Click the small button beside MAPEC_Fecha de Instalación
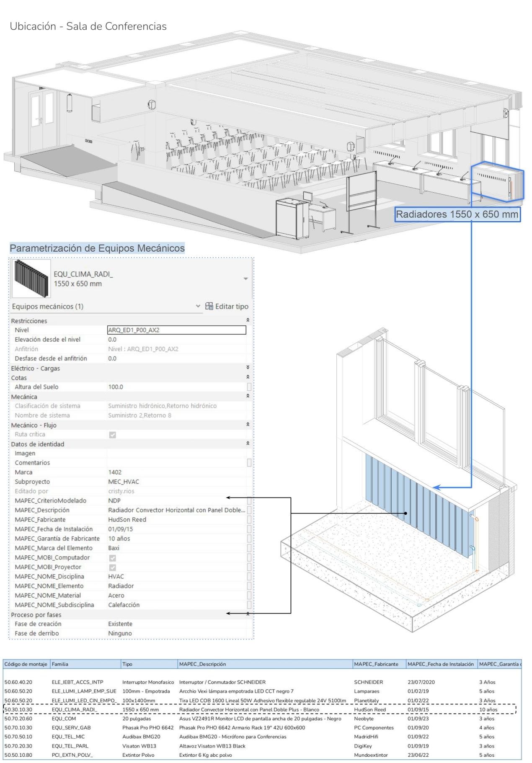532x763 pixels. click(x=249, y=529)
